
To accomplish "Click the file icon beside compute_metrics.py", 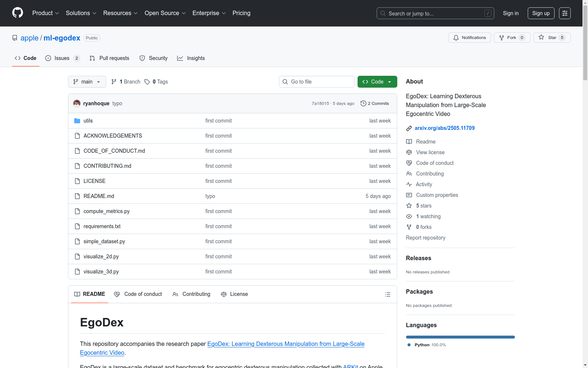I will 77,211.
